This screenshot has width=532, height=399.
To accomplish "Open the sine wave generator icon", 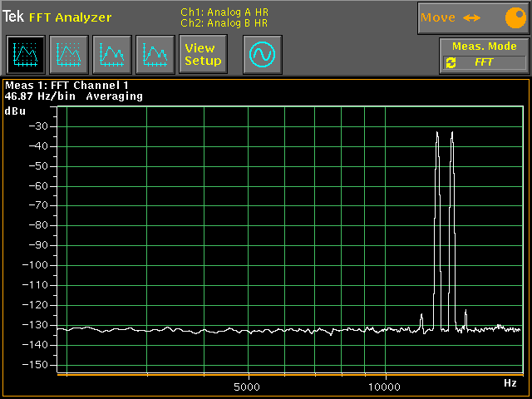I will pos(263,55).
